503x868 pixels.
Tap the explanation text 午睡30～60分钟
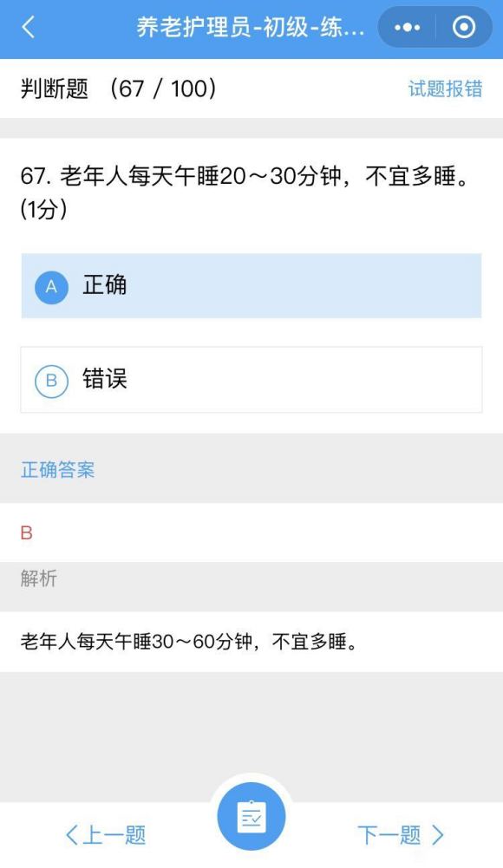tap(174, 643)
